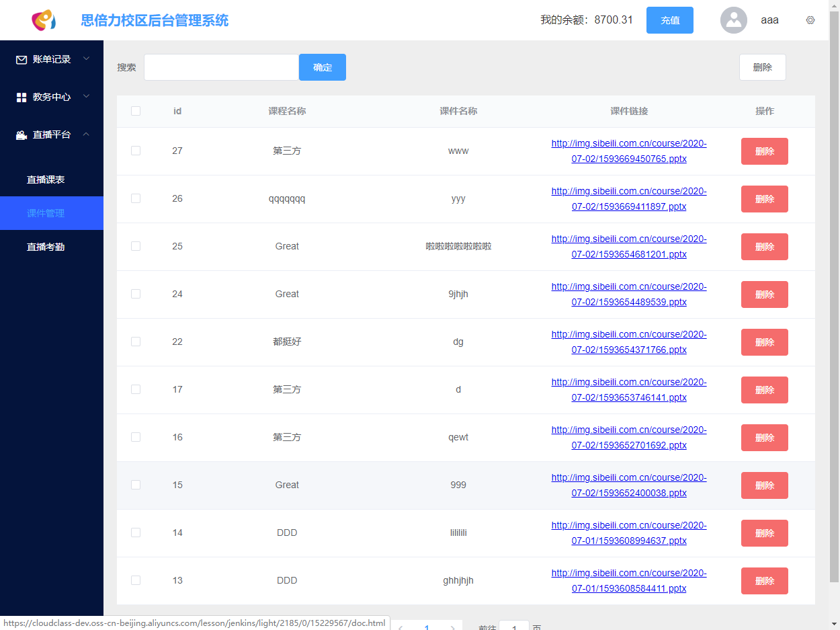The width and height of the screenshot is (840, 630).
Task: Check the select-all checkbox in table header
Action: tap(136, 111)
